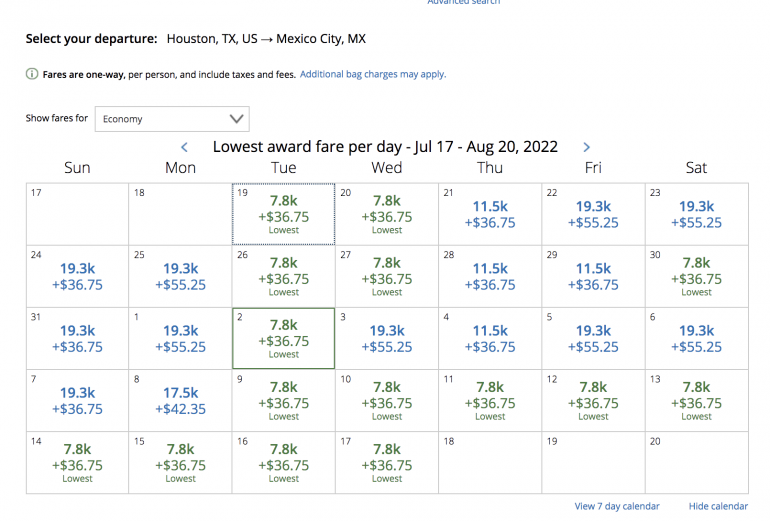Screen dimensions: 770x521
Task: Select Tuesday July 19 fare 7.8k
Action: tap(284, 214)
